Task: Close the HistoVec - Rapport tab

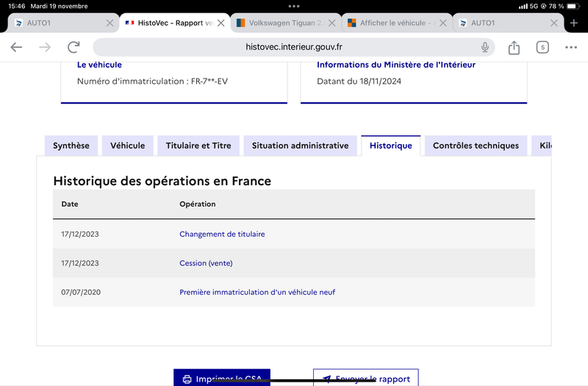Action: pyautogui.click(x=221, y=23)
